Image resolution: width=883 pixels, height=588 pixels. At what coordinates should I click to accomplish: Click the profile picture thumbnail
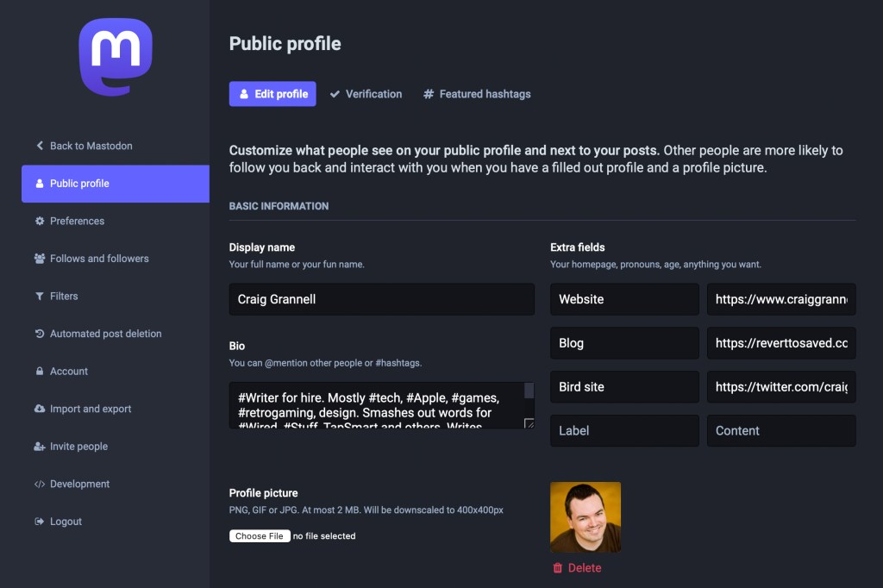tap(586, 517)
